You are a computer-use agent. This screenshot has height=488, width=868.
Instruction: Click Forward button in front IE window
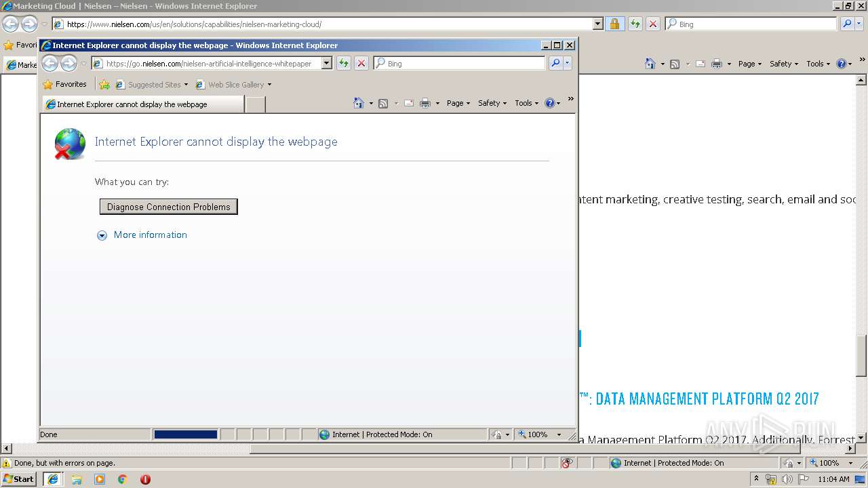point(68,64)
